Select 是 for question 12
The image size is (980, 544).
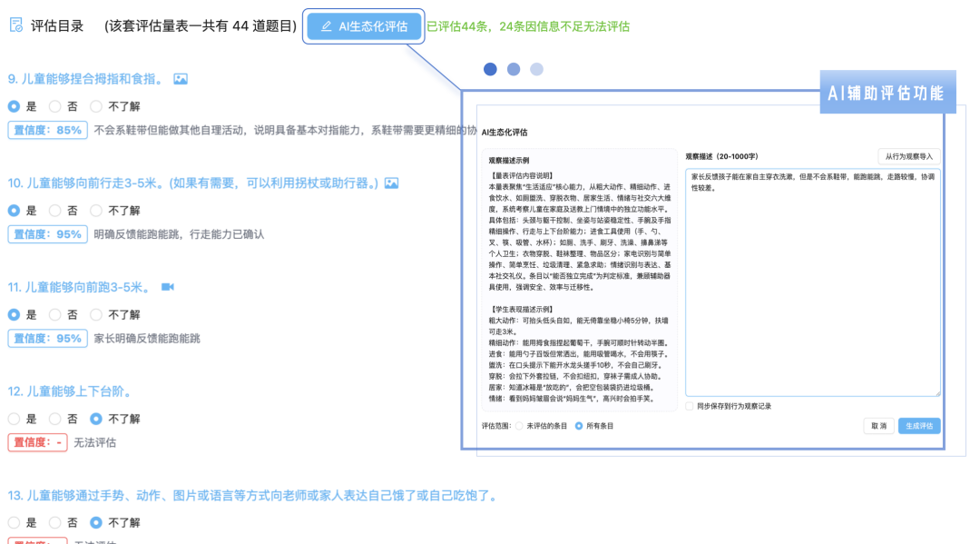(x=14, y=419)
